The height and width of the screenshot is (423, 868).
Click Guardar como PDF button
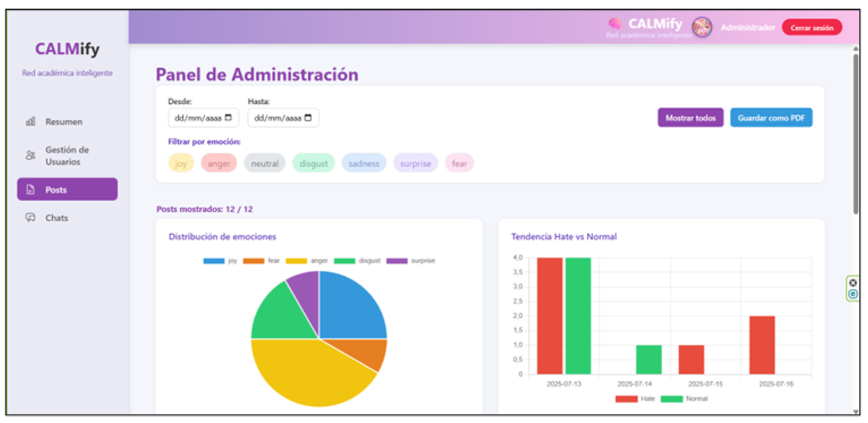[771, 118]
